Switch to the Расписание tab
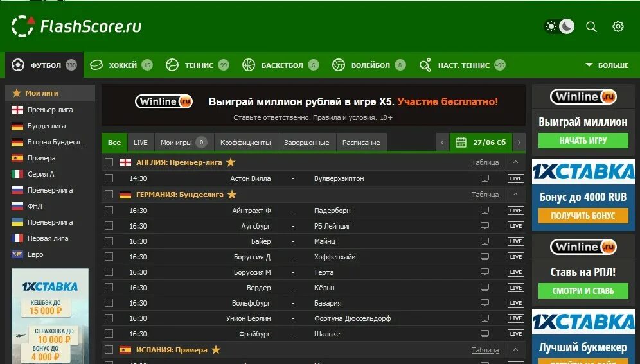The height and width of the screenshot is (364, 640). click(361, 143)
